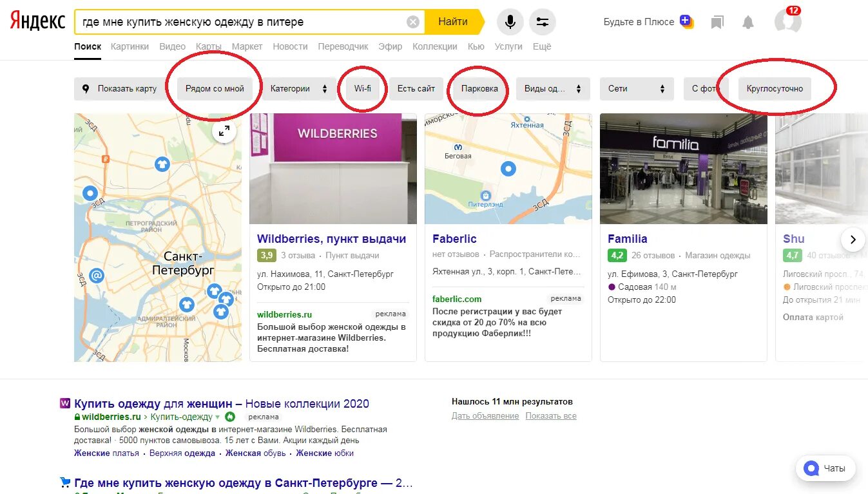This screenshot has width=868, height=494.
Task: Toggle the Парковка filter
Action: pos(479,89)
